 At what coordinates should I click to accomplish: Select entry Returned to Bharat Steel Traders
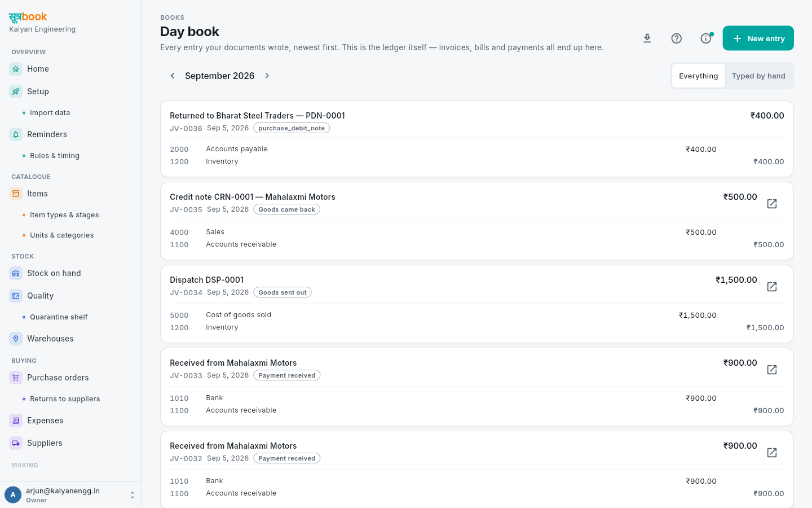pyautogui.click(x=257, y=116)
